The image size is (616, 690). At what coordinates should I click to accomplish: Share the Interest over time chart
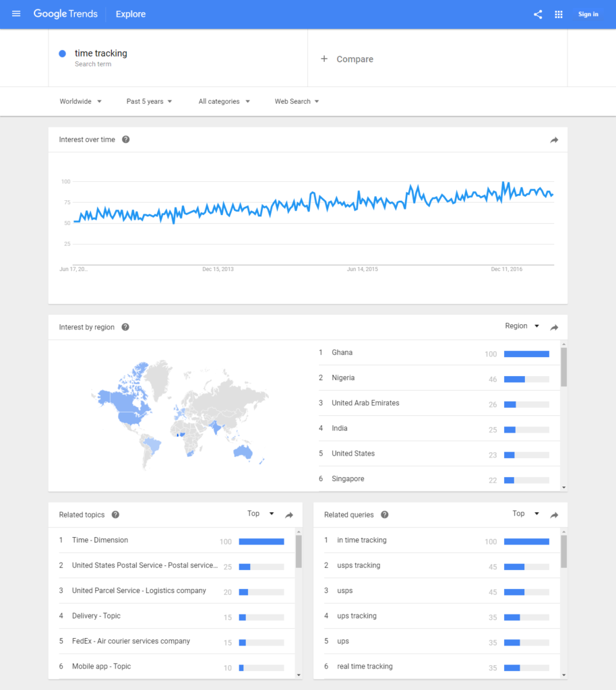tap(554, 140)
